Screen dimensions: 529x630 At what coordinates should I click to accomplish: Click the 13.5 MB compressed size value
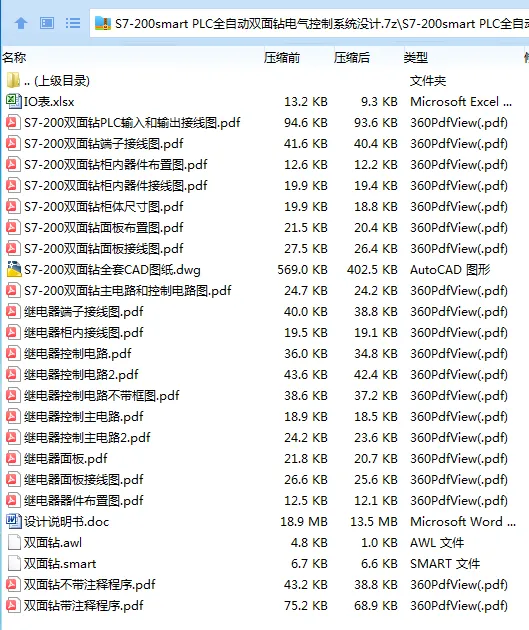[x=374, y=522]
